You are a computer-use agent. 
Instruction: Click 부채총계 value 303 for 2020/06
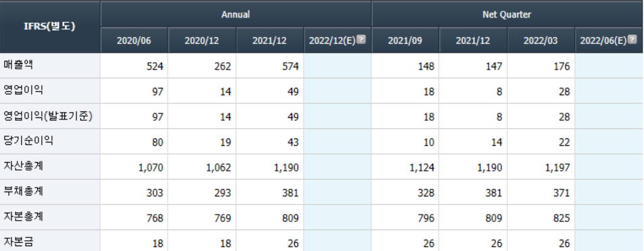click(155, 193)
